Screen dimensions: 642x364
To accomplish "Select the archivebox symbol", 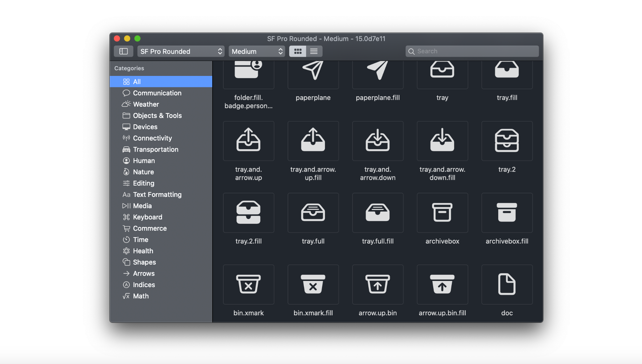I will pyautogui.click(x=442, y=213).
